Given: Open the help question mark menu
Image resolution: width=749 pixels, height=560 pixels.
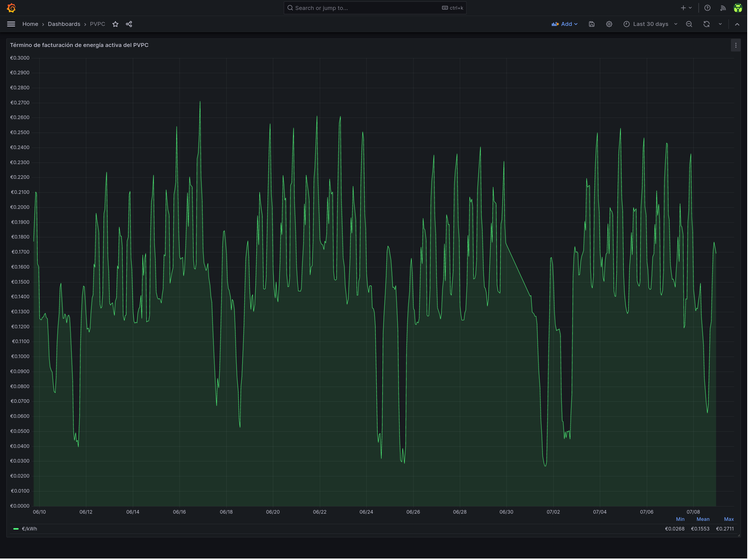Looking at the screenshot, I should click(x=707, y=8).
